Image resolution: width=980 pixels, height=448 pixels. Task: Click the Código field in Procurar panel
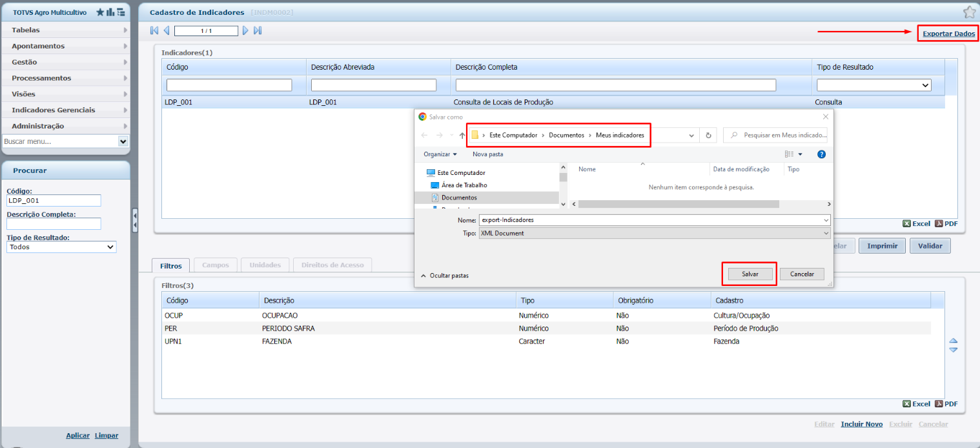tap(54, 201)
